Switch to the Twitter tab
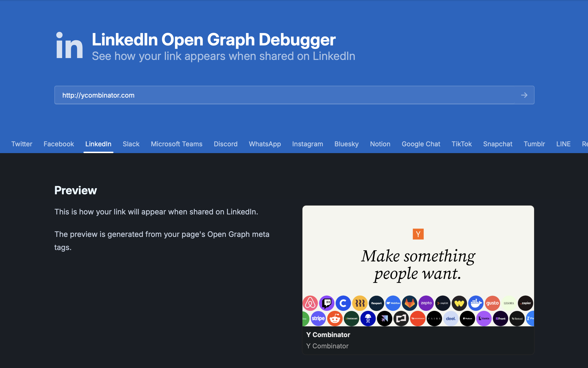The width and height of the screenshot is (588, 368). click(22, 144)
